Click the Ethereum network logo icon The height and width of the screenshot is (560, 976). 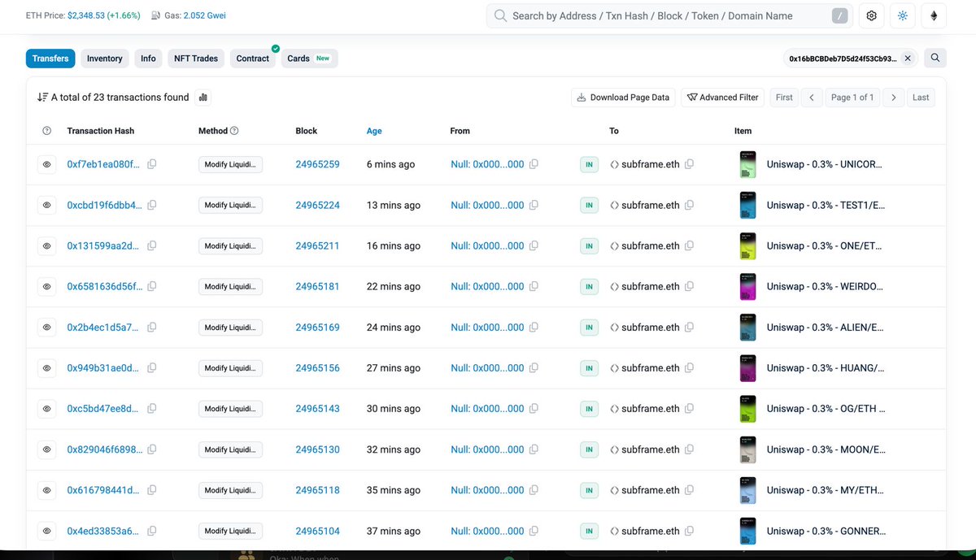[x=934, y=15]
